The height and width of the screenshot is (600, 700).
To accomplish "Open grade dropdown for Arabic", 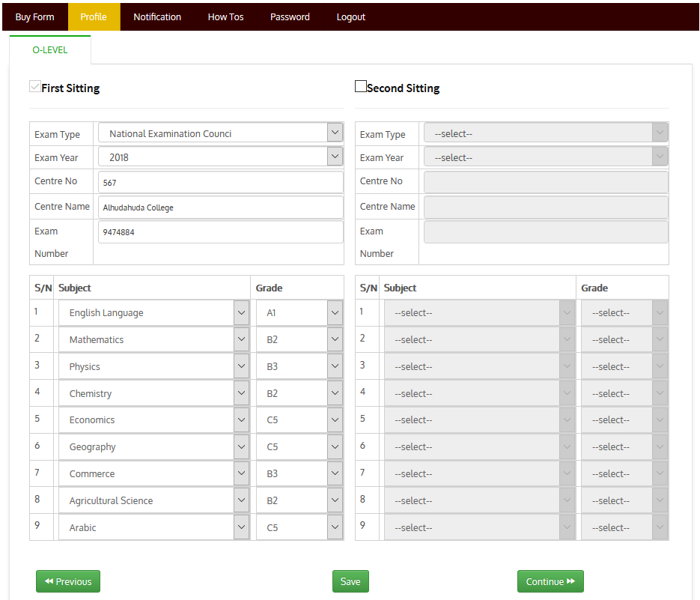I will click(299, 527).
